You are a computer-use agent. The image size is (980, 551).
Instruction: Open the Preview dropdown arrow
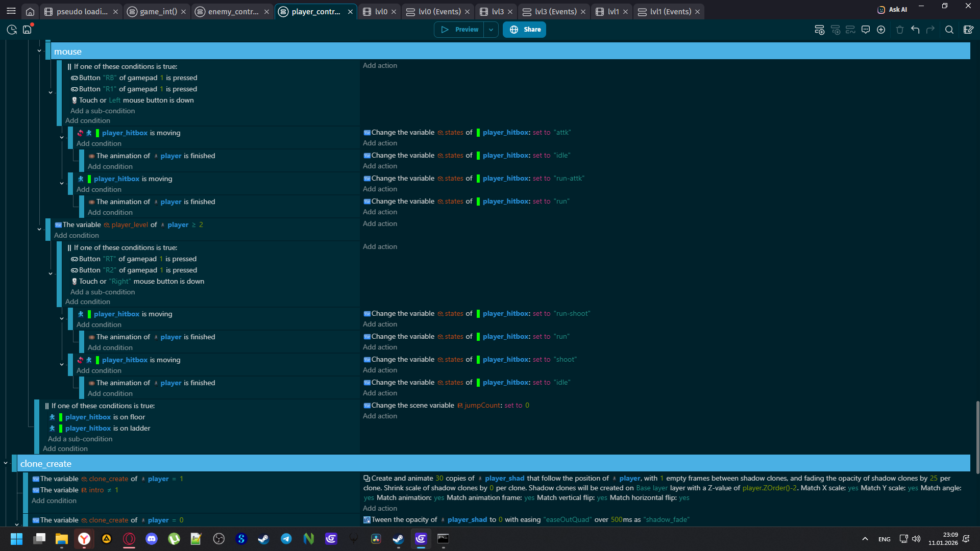(491, 30)
